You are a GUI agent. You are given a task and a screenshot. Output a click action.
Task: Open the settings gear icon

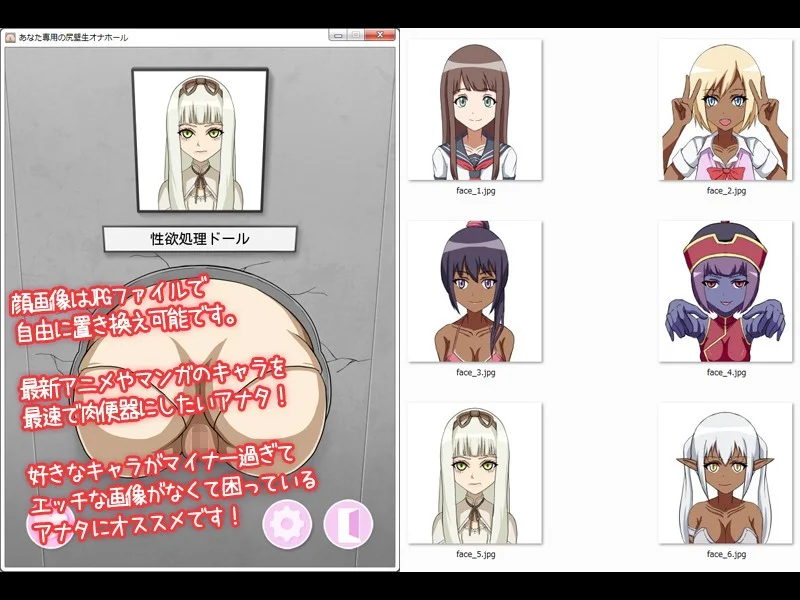(x=287, y=524)
